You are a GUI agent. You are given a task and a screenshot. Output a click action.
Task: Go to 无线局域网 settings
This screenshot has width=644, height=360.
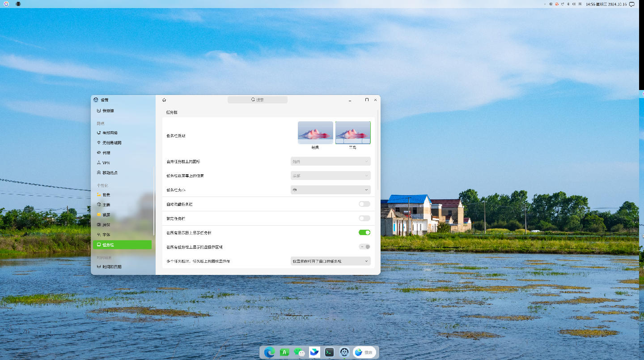click(122, 143)
